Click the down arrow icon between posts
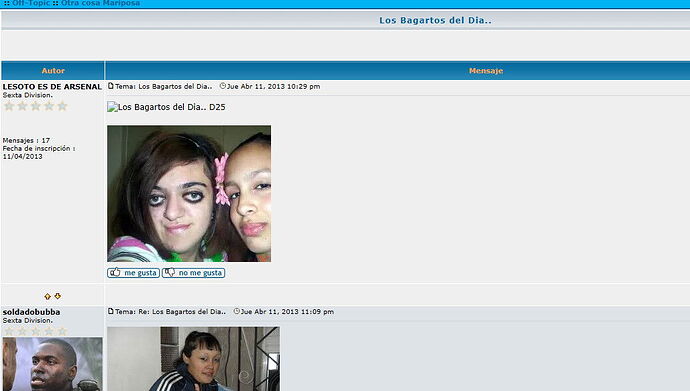 pyautogui.click(x=58, y=296)
